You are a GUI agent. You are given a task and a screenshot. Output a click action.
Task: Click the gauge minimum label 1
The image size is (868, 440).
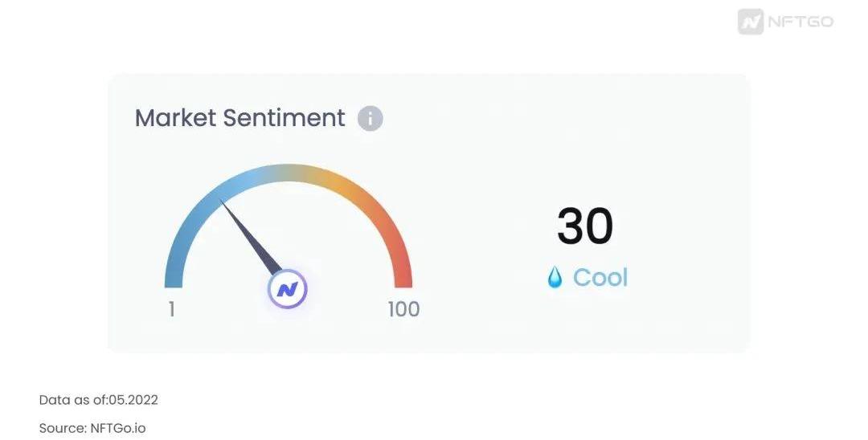tap(172, 309)
